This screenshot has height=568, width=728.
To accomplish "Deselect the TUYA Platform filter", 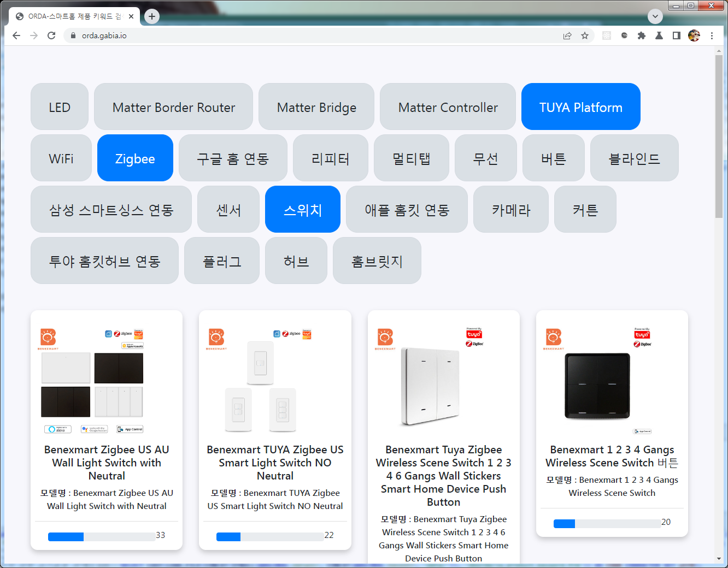I will pos(581,106).
